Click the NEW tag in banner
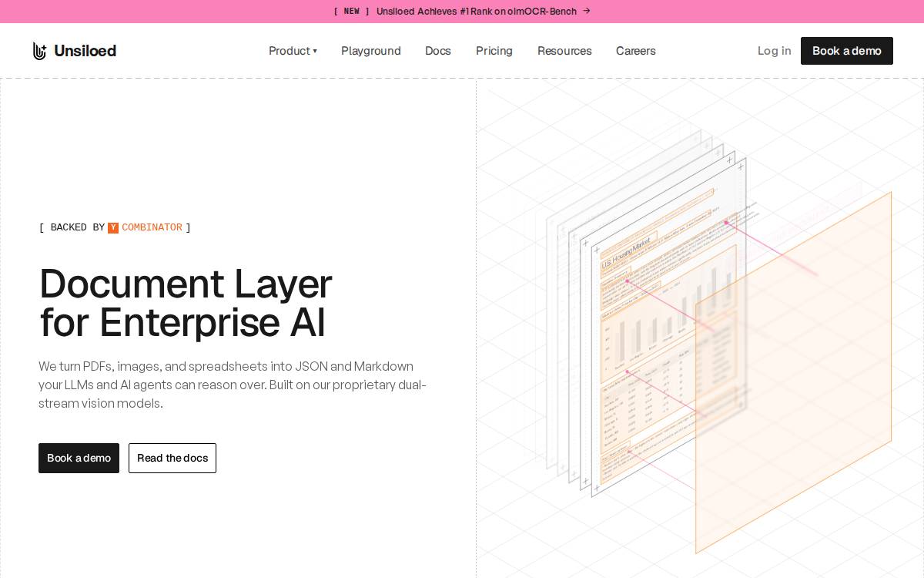The image size is (924, 578). [x=351, y=11]
